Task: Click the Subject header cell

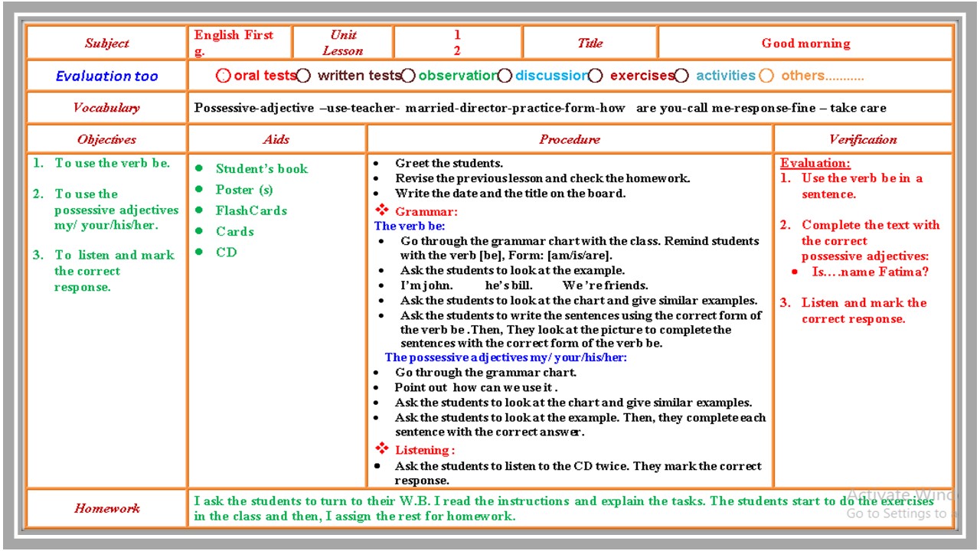Action: tap(107, 43)
